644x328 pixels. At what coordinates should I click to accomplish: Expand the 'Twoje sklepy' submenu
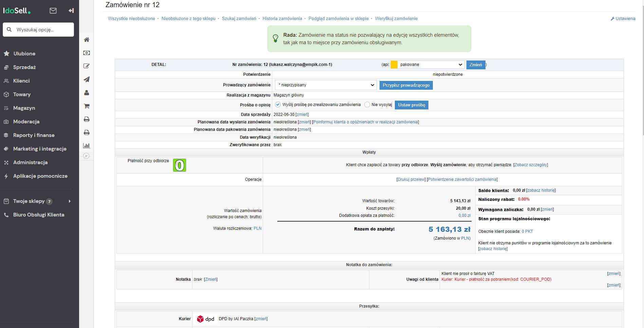coord(70,201)
